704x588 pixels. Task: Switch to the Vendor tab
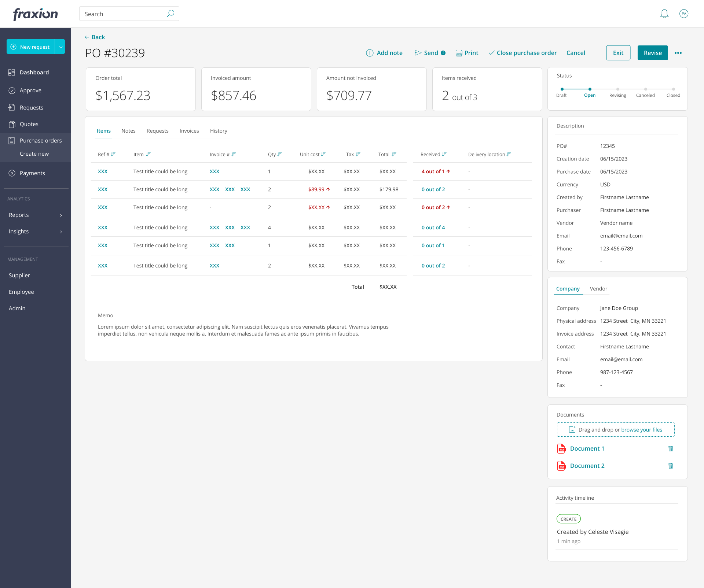598,289
